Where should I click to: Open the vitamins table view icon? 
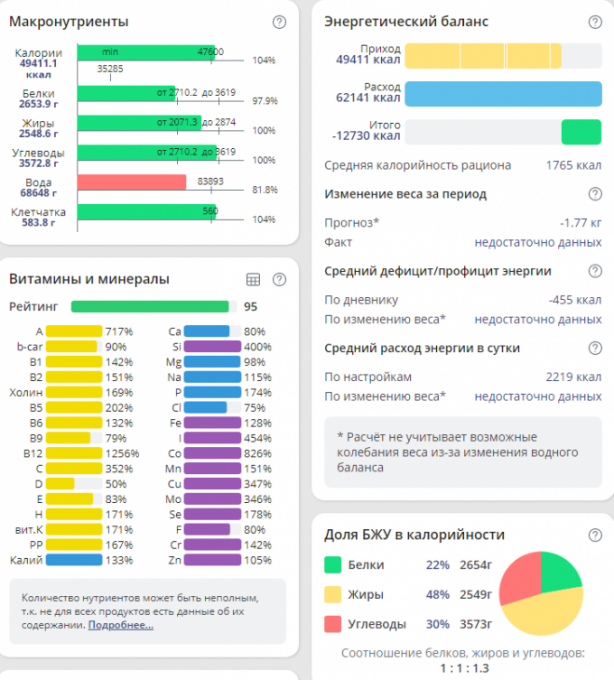click(x=253, y=279)
